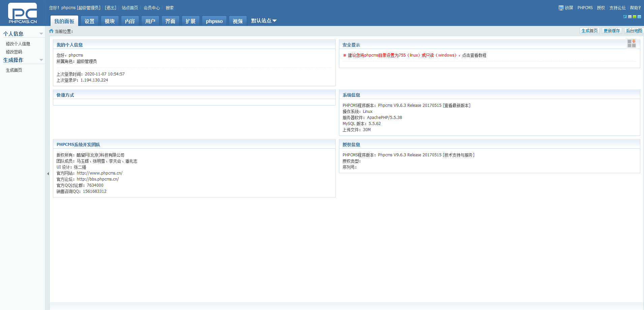Open the 设置 tab
Screen dimensions: 644x310
(x=90, y=21)
